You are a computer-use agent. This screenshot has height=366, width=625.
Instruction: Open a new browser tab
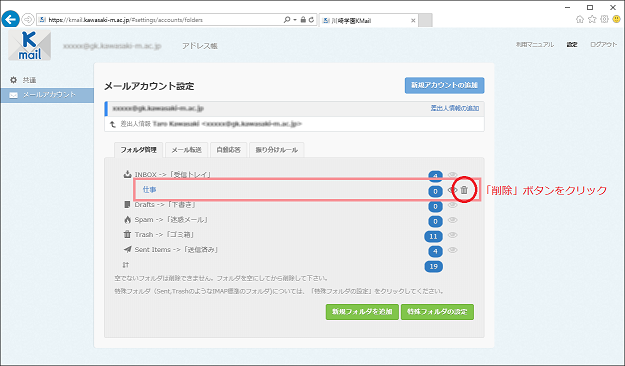tap(425, 20)
